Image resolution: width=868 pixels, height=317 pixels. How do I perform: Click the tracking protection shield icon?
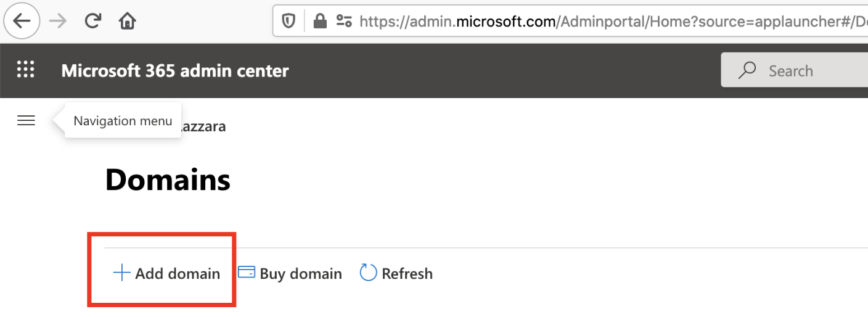click(x=289, y=22)
